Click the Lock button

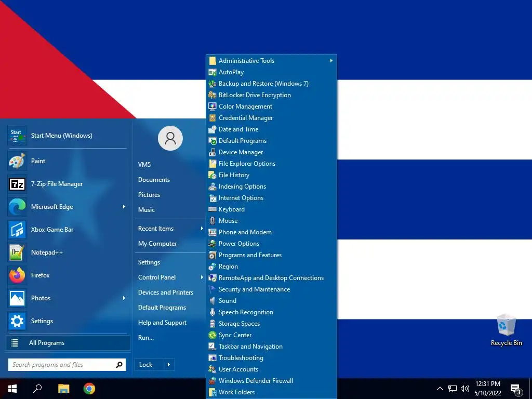pyautogui.click(x=149, y=365)
